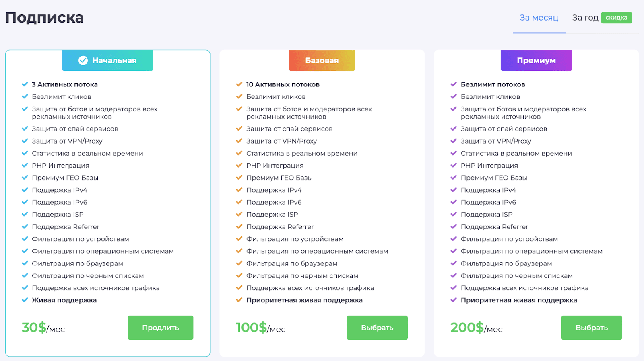Select the purple Премиум plan header
The width and height of the screenshot is (644, 361).
(x=536, y=60)
